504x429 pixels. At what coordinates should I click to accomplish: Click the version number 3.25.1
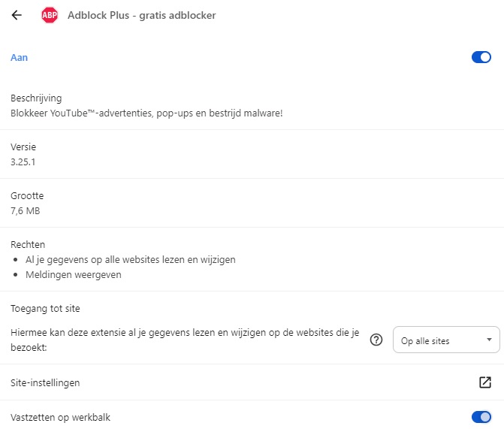(x=23, y=162)
